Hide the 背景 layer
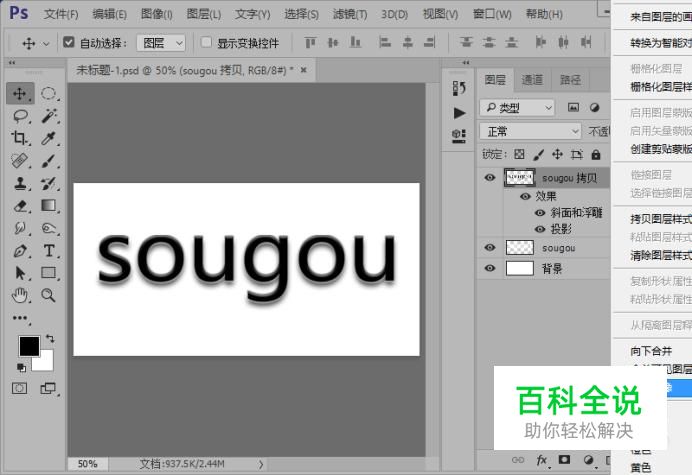The height and width of the screenshot is (475, 692). 490,268
